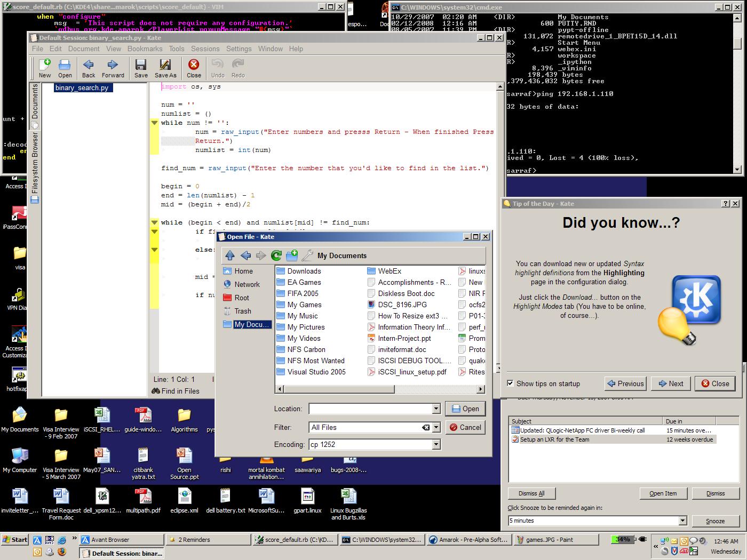Open the Settings menu in Kate
This screenshot has height=560, width=747.
tap(239, 49)
